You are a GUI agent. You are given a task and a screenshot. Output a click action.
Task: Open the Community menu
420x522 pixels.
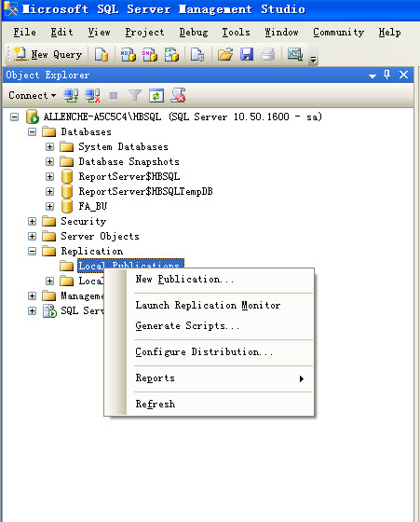[x=339, y=33]
